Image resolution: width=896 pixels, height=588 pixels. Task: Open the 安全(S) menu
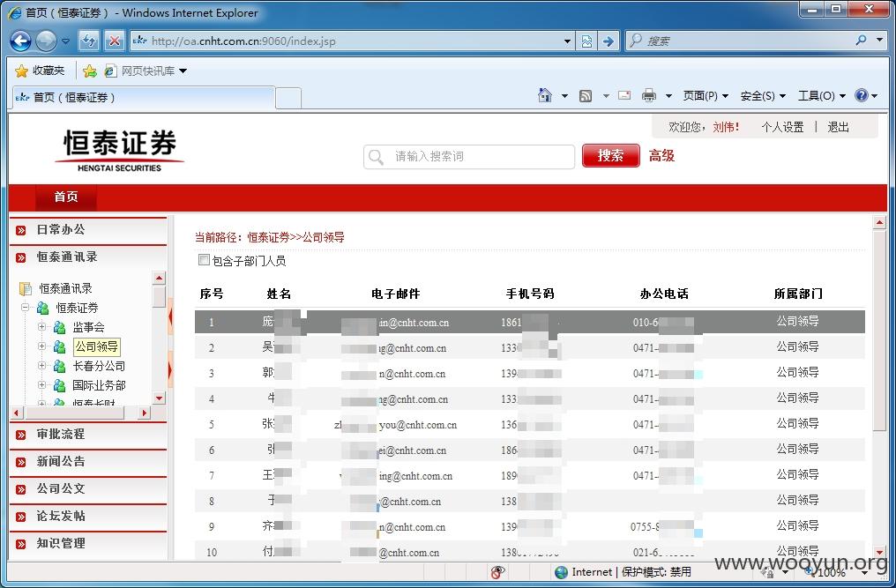coord(763,96)
